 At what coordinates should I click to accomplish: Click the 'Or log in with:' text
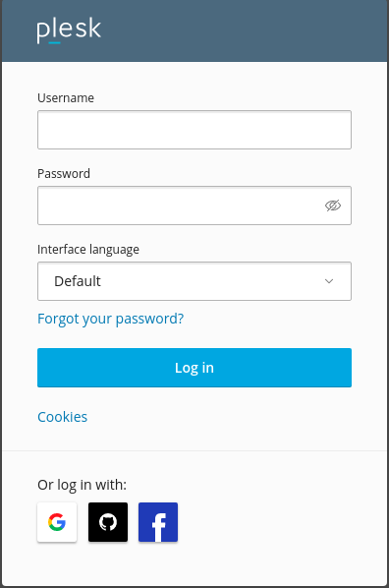83,485
